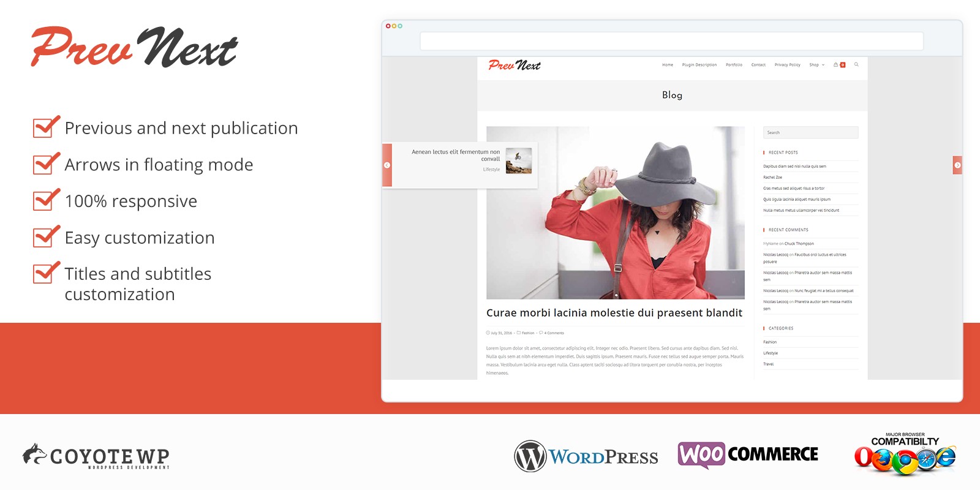Click the 'CATEGORIES' sidebar heading
The height and width of the screenshot is (490, 980).
tap(781, 328)
